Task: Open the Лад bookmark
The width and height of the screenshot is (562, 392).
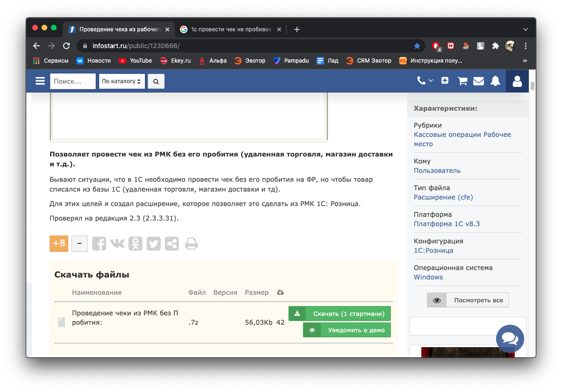Action: click(x=327, y=60)
